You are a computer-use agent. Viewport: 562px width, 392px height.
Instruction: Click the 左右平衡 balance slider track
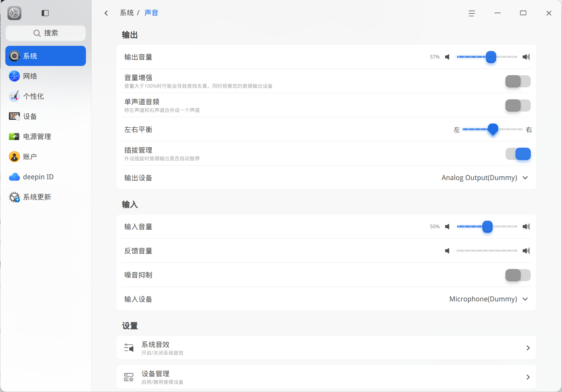(x=493, y=129)
